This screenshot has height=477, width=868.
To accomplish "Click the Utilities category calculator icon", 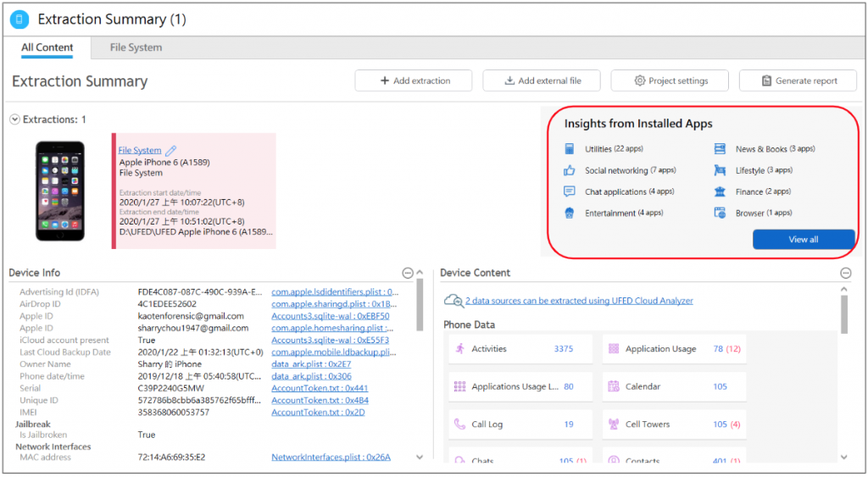I will 569,149.
